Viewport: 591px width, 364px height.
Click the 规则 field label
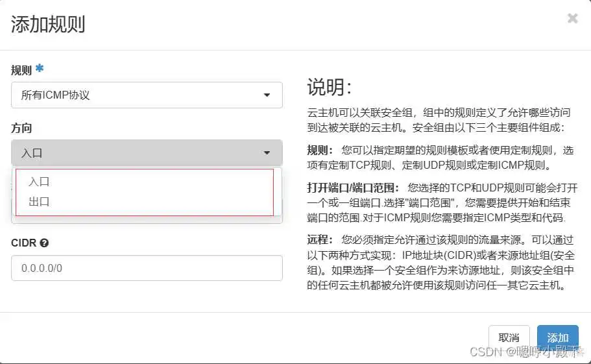point(21,70)
